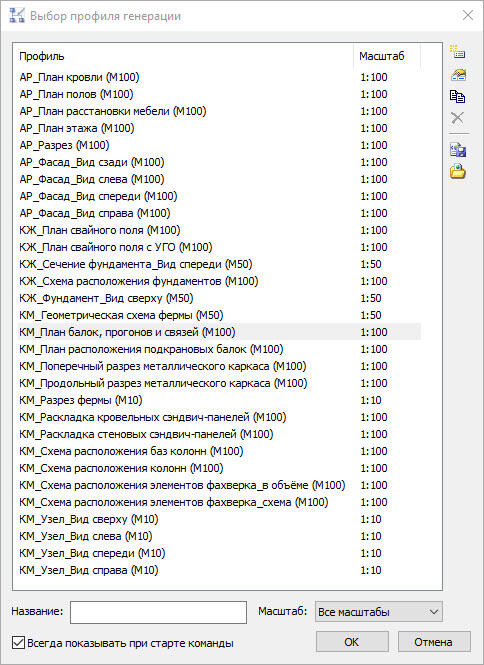
Task: Click the new profile icon at top right
Action: 458,52
